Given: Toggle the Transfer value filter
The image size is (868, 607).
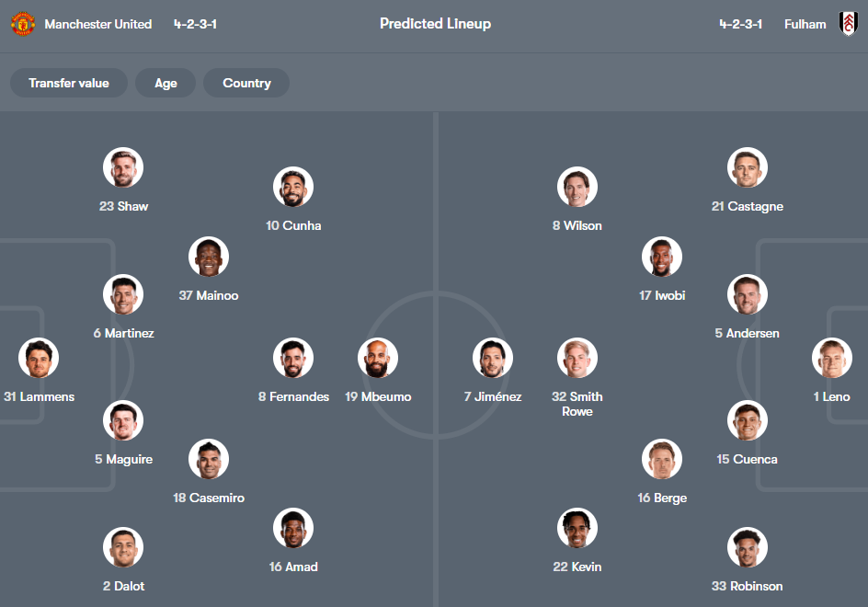Looking at the screenshot, I should pos(68,83).
